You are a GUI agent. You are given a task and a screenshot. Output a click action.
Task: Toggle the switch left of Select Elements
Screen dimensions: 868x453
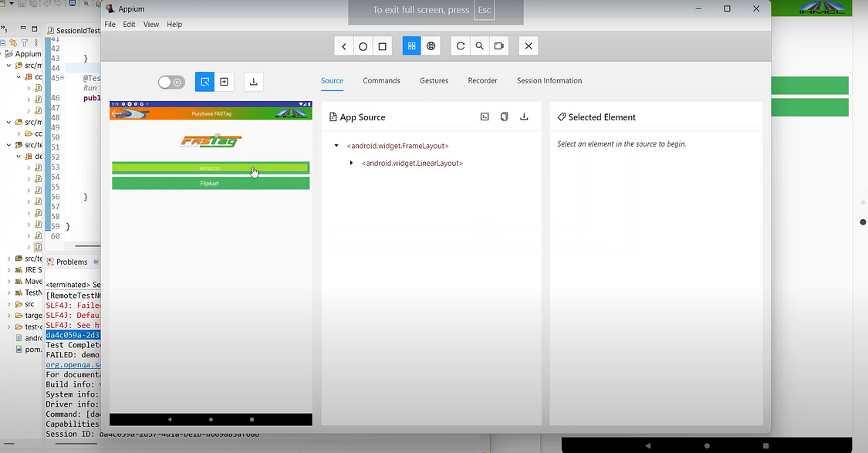click(171, 83)
